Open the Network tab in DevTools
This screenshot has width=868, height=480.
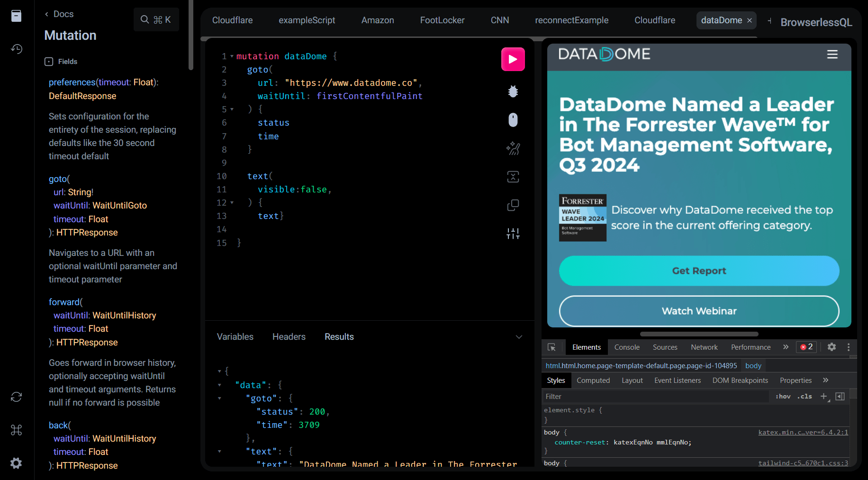(704, 347)
